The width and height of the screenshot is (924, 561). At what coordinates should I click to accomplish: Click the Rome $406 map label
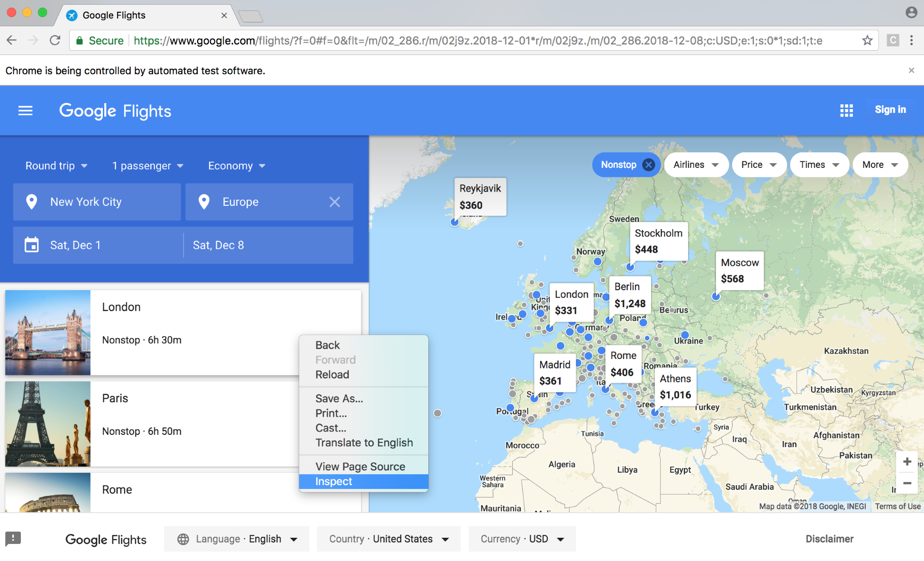tap(623, 364)
